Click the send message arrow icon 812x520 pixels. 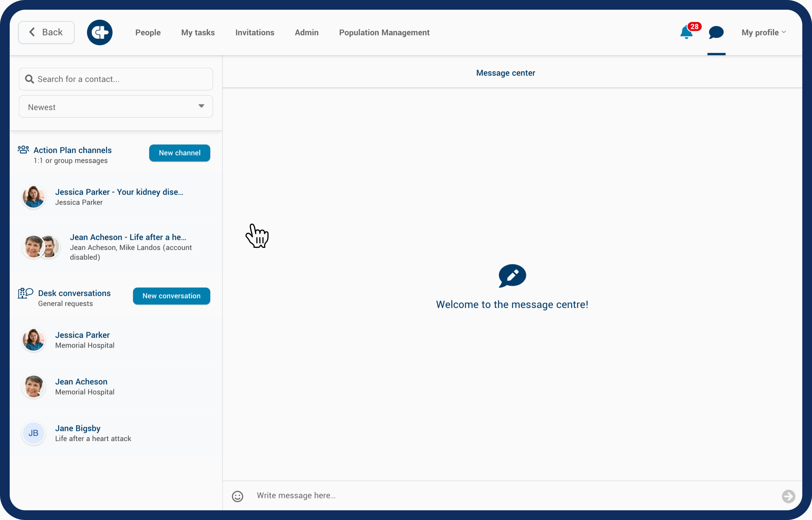tap(788, 496)
